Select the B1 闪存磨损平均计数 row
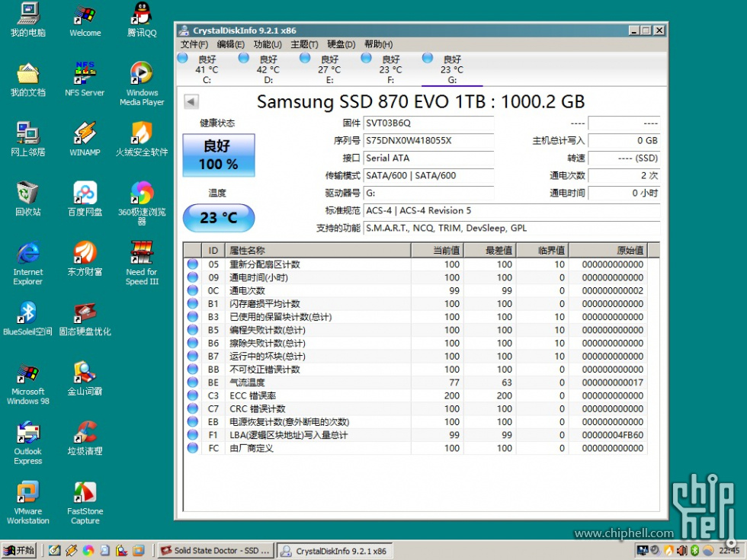747x560 pixels. click(x=416, y=304)
